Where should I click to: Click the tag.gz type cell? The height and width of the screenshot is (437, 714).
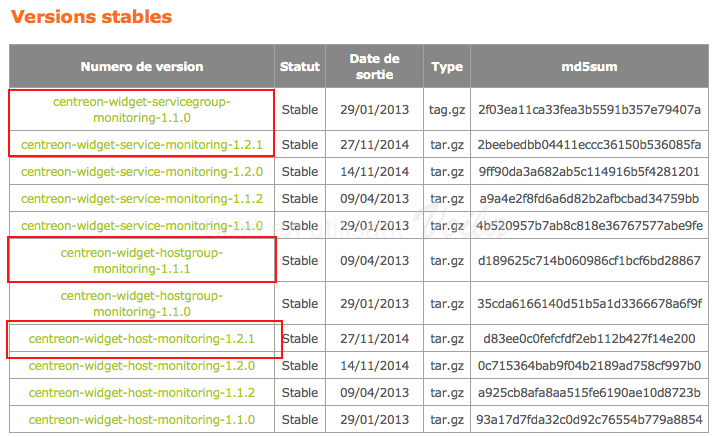point(447,110)
